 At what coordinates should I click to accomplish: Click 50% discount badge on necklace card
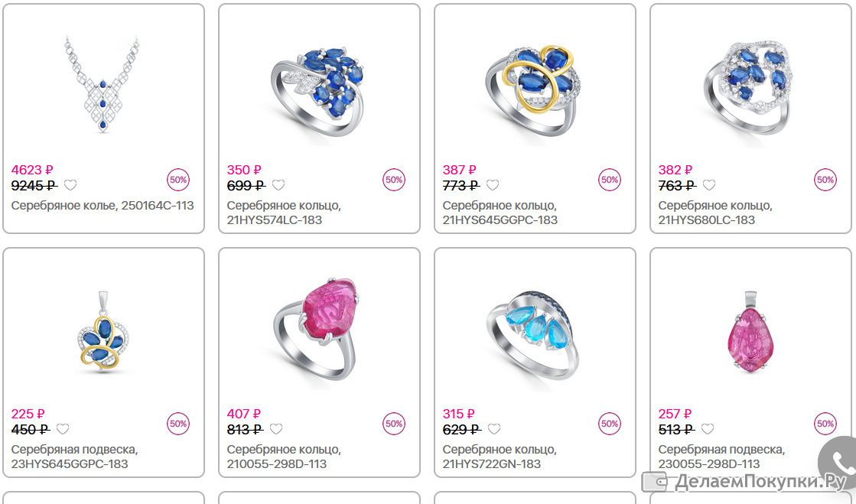point(178,180)
